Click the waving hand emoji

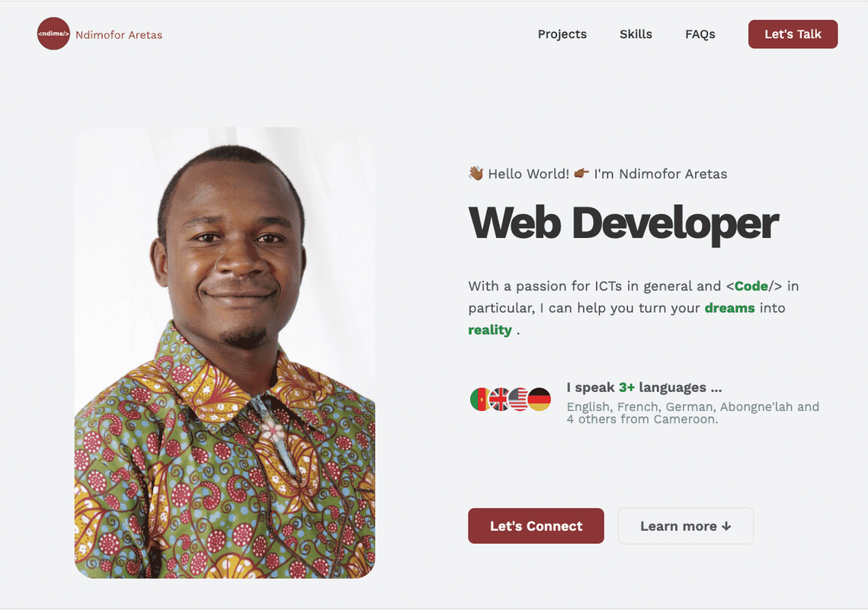pyautogui.click(x=476, y=173)
